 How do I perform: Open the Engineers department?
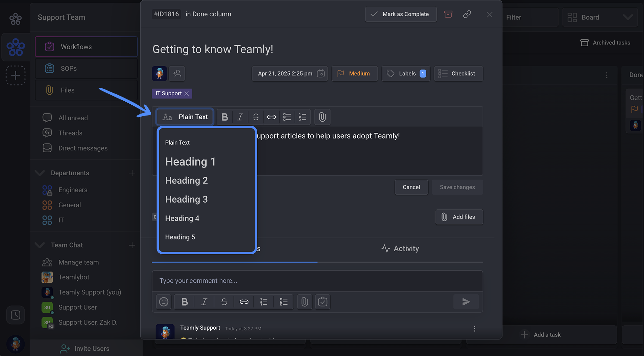point(73,190)
